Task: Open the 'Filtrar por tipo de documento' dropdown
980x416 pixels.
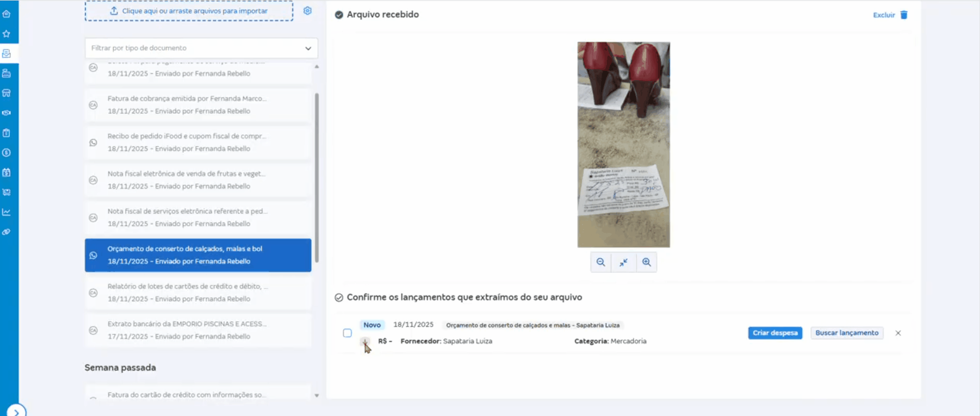Action: (x=202, y=48)
